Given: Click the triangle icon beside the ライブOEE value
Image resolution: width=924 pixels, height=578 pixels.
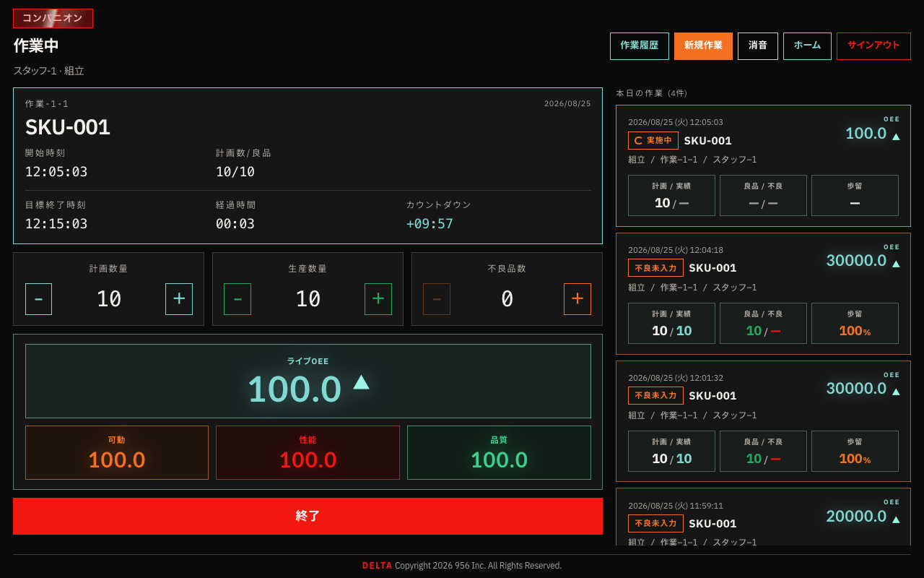Looking at the screenshot, I should [361, 382].
